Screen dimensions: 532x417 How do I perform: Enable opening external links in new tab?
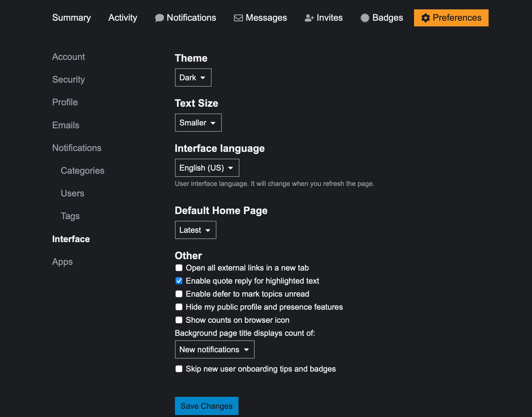179,268
